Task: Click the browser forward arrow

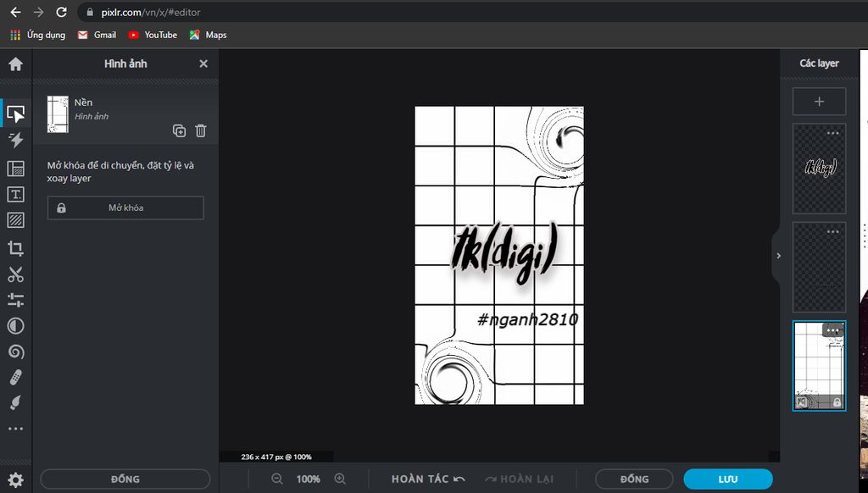Action: [x=38, y=12]
